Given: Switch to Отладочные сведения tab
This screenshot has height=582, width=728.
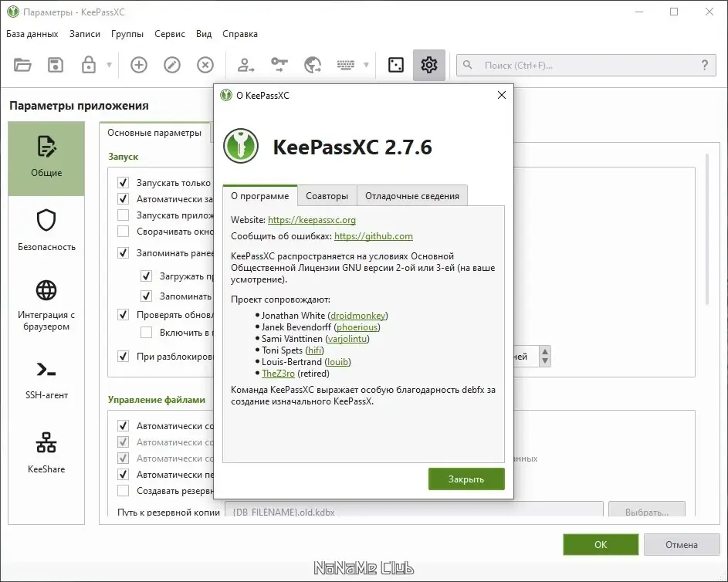Looking at the screenshot, I should coord(412,196).
